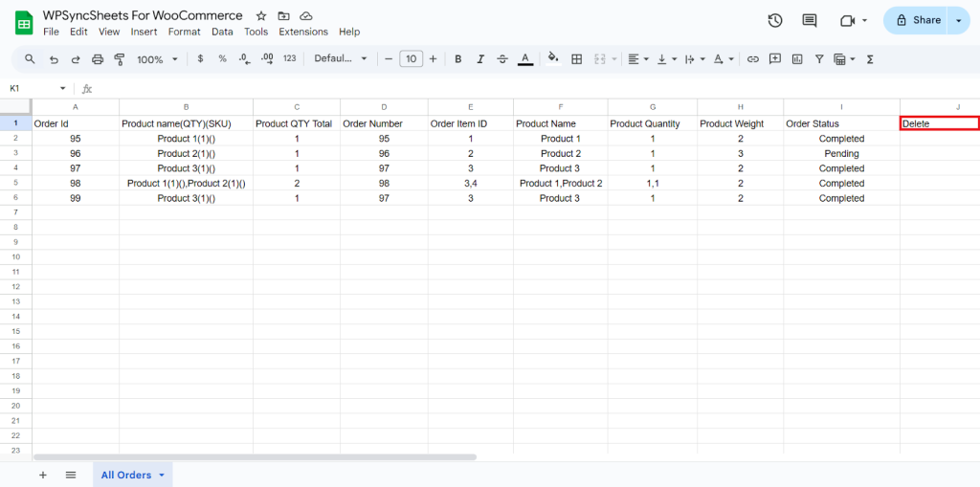Screen dimensions: 980x487
Task: Search the menus magnifier icon
Action: point(30,58)
